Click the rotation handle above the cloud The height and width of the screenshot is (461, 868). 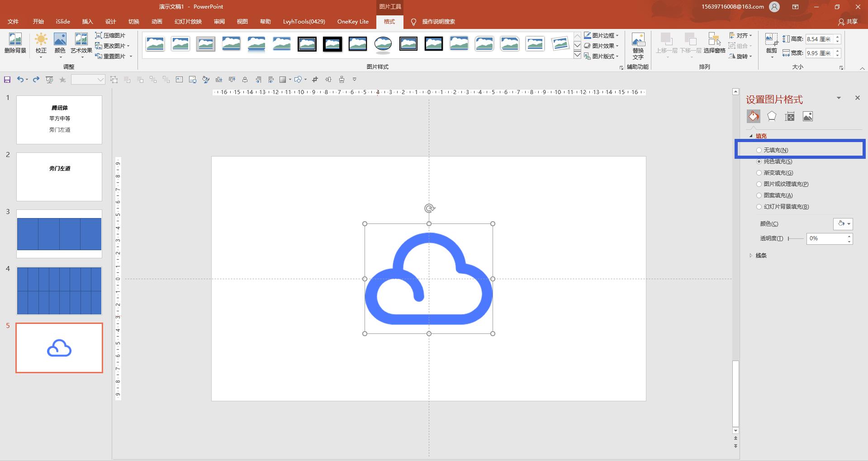[x=429, y=208]
